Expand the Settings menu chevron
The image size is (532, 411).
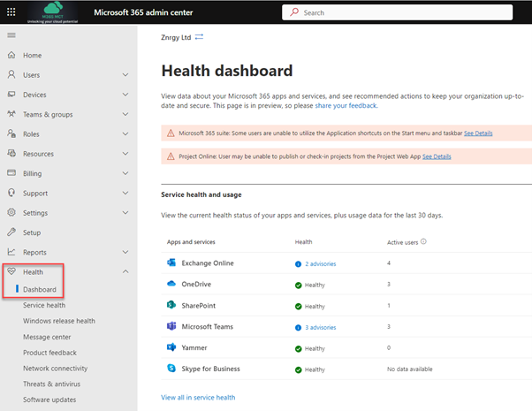pyautogui.click(x=125, y=212)
